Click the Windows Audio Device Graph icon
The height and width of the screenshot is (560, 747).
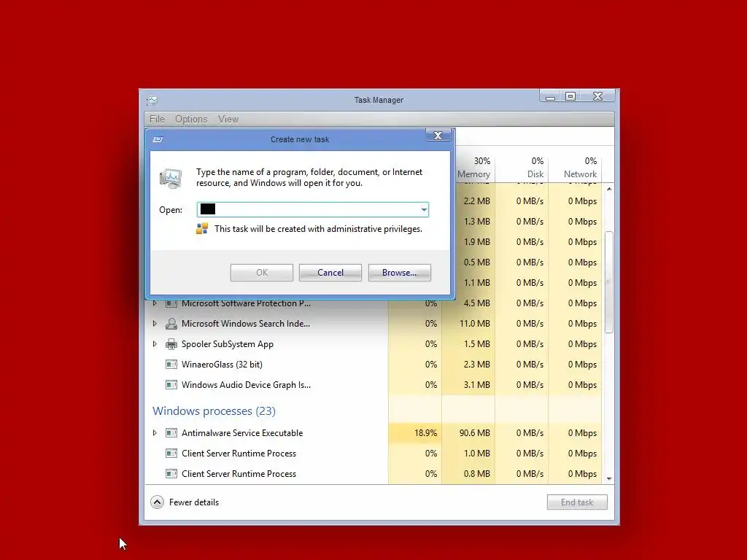[x=171, y=385]
